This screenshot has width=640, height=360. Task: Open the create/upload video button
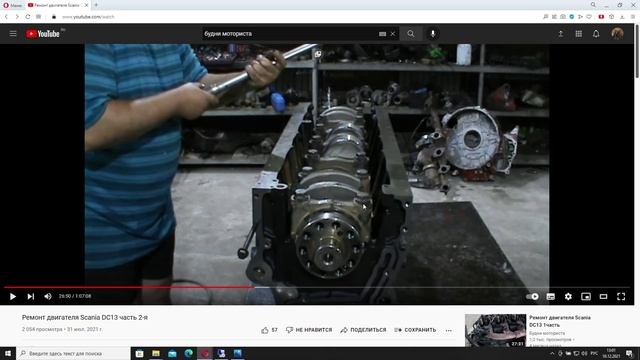[x=561, y=34]
